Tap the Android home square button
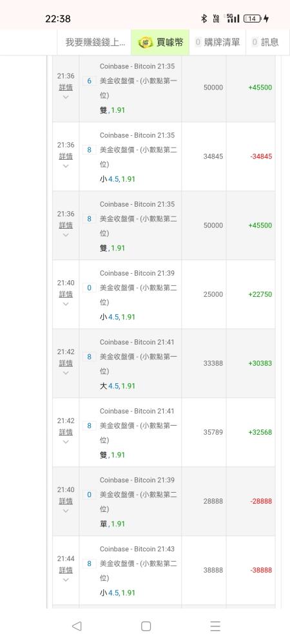 coord(146,626)
